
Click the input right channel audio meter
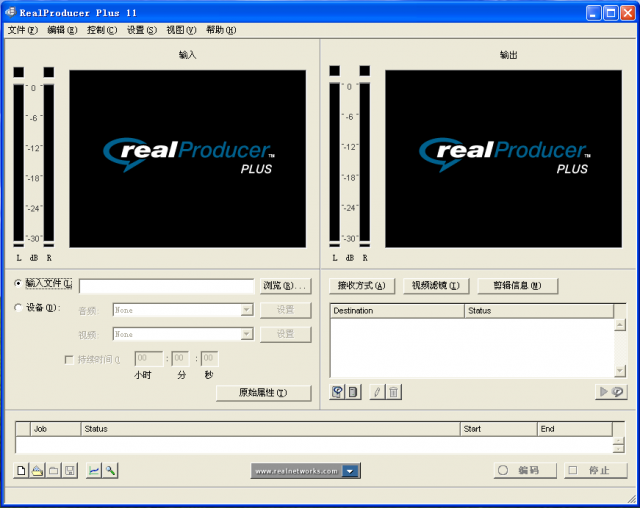pos(49,163)
